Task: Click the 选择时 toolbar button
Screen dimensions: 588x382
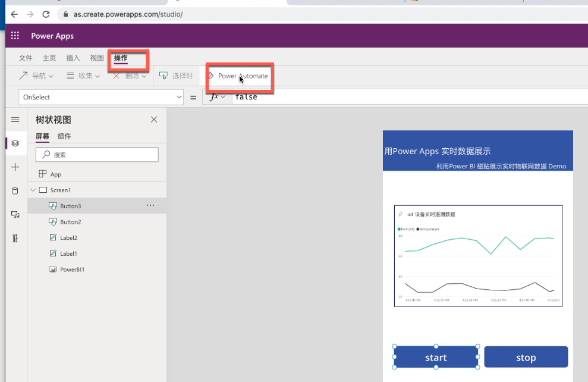Action: [x=176, y=76]
